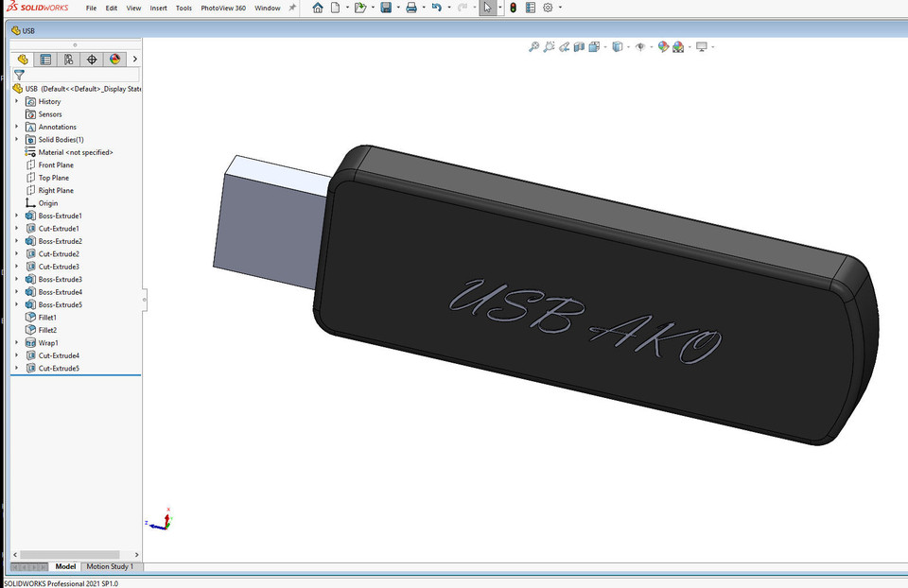
Task: Open the Section View tool
Action: pos(579,45)
